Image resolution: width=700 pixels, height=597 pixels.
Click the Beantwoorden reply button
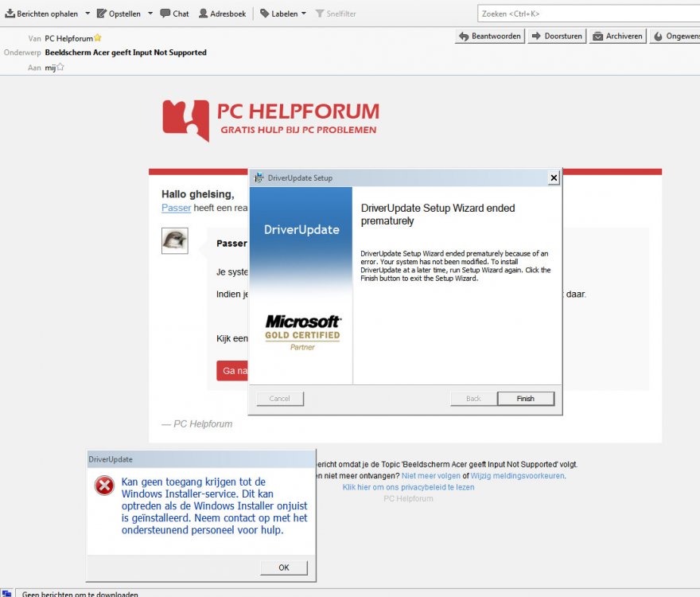coord(490,36)
